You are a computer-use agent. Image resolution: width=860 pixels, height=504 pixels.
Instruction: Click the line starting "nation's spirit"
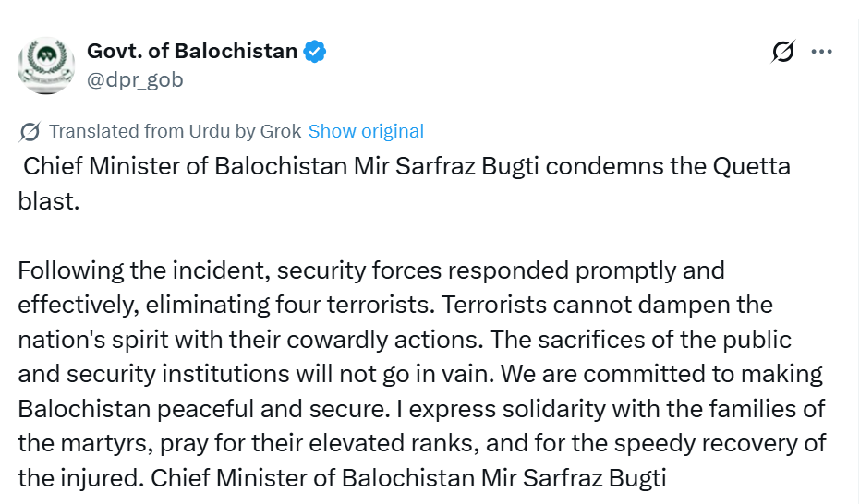405,339
